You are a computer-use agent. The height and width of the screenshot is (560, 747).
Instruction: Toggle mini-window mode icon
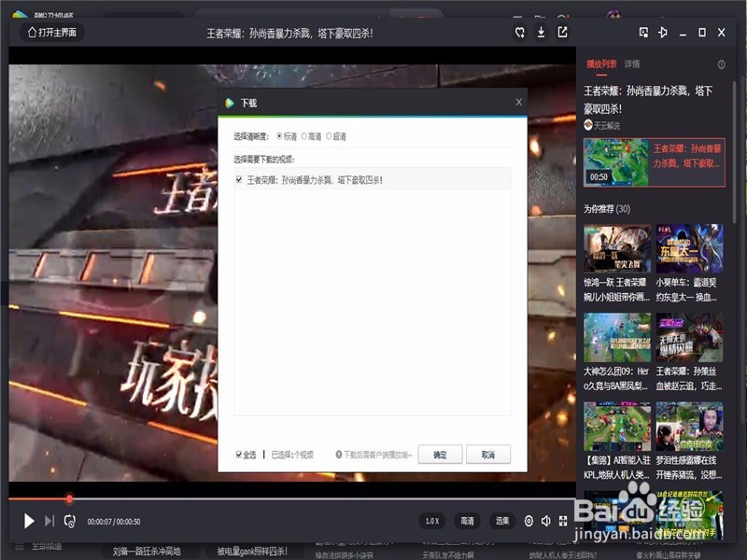coord(643,33)
